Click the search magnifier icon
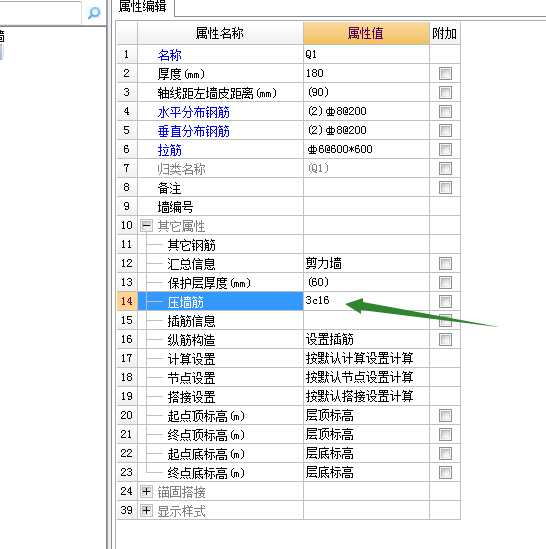The width and height of the screenshot is (546, 549). pos(94,13)
